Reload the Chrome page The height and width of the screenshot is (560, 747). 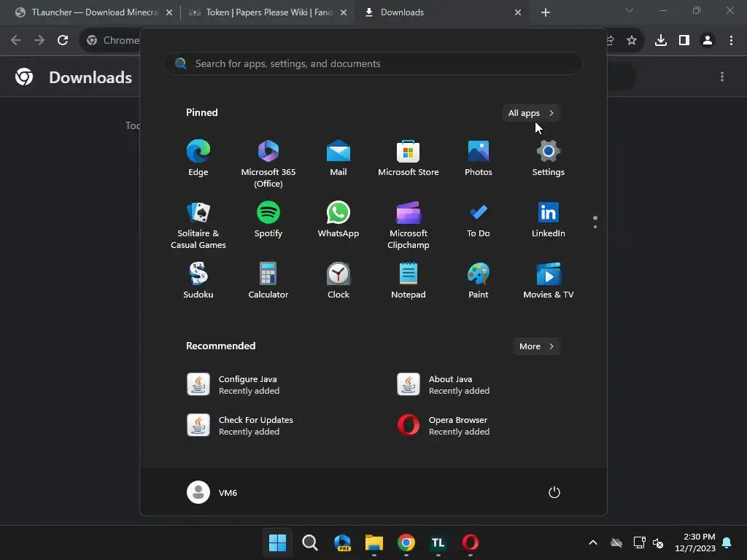pyautogui.click(x=63, y=40)
